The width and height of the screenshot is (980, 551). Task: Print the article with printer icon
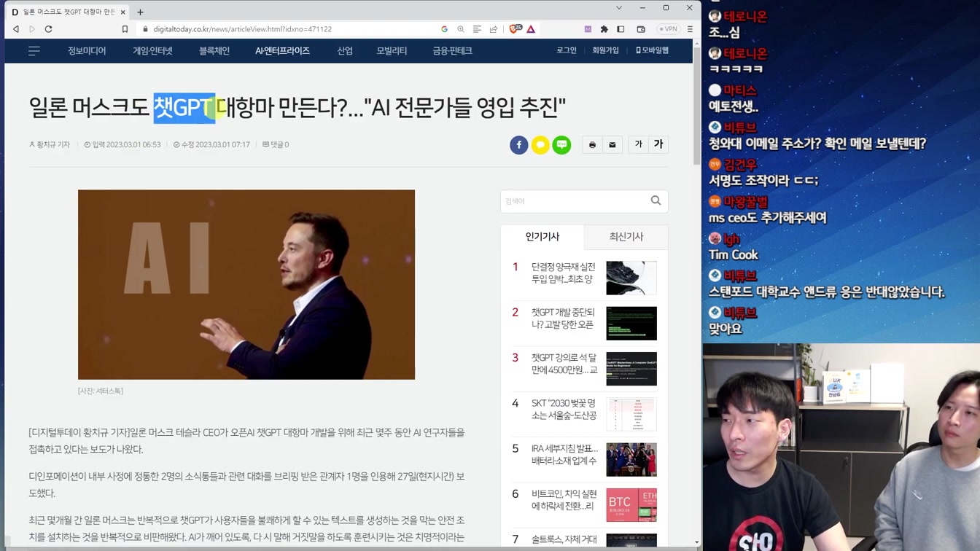click(592, 145)
